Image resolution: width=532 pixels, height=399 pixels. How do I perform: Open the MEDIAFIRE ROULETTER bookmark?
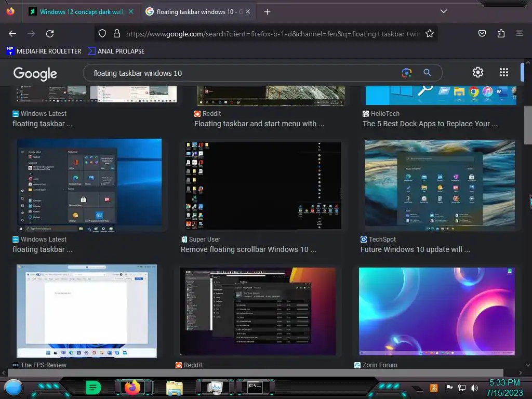pos(44,51)
